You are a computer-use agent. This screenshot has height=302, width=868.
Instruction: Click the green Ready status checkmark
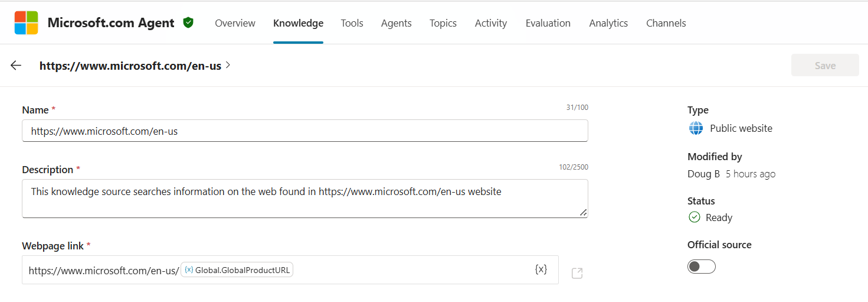(x=695, y=217)
